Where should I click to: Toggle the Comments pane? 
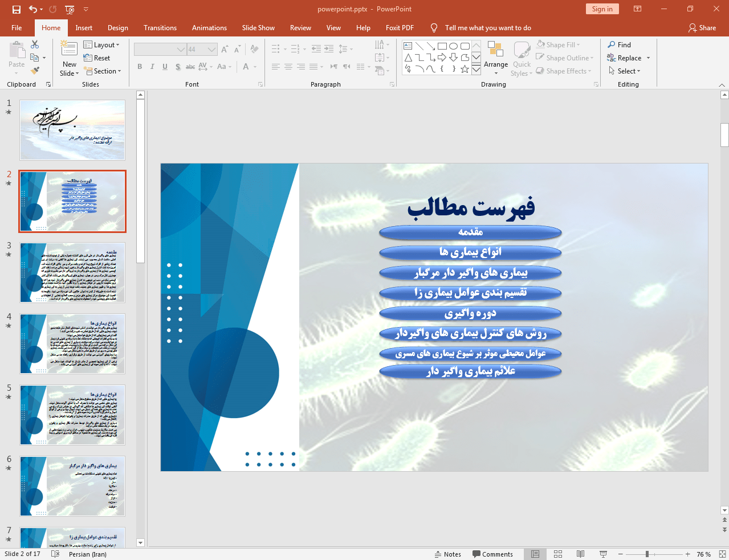[492, 554]
